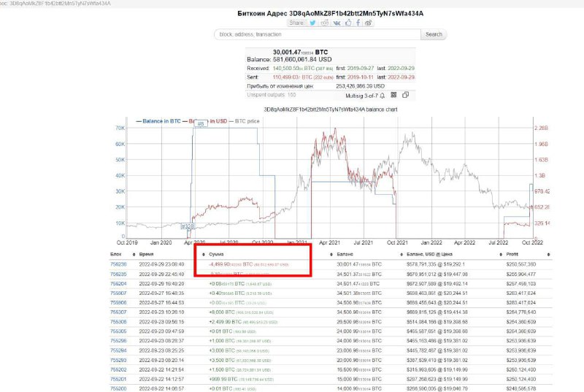This screenshot has width=584, height=392.
Task: Click the Время column header label
Action: pyautogui.click(x=147, y=254)
